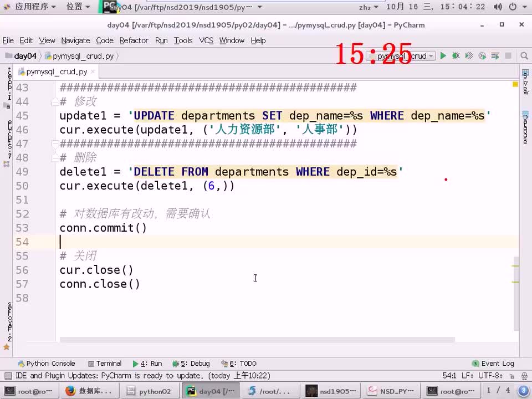
Task: Open the zh input method indicator
Action: pos(369,7)
